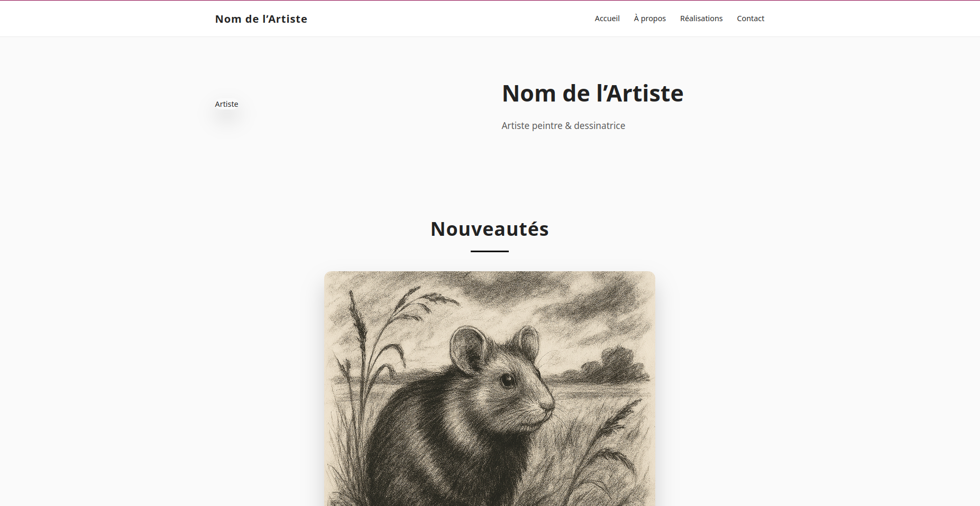Click the main Nom de l'Artiste heading
This screenshot has width=980, height=506.
pos(592,93)
